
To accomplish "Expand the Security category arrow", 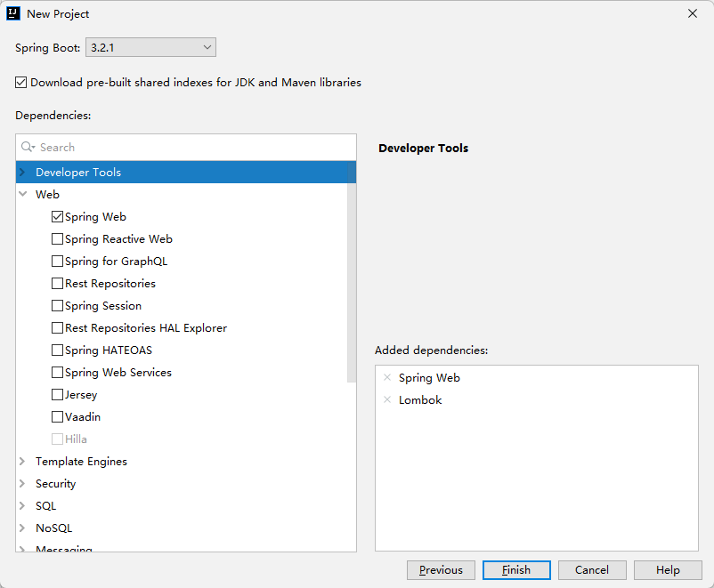I will point(22,484).
